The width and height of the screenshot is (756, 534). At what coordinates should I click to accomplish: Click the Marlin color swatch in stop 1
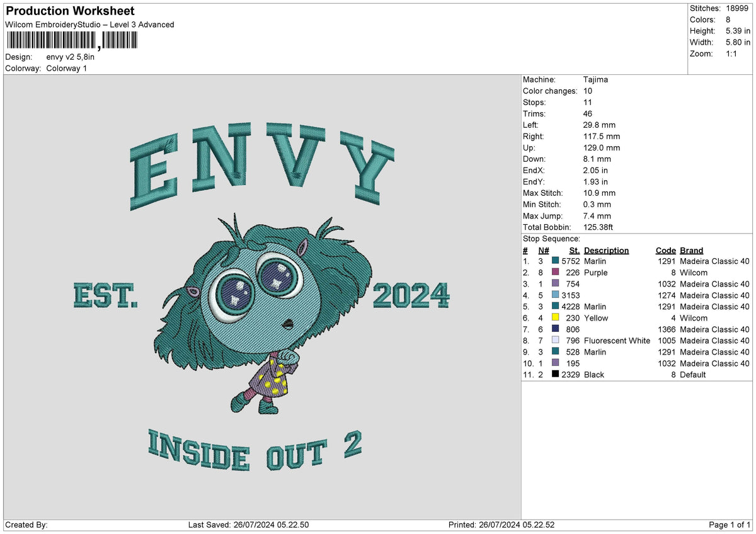tap(555, 261)
